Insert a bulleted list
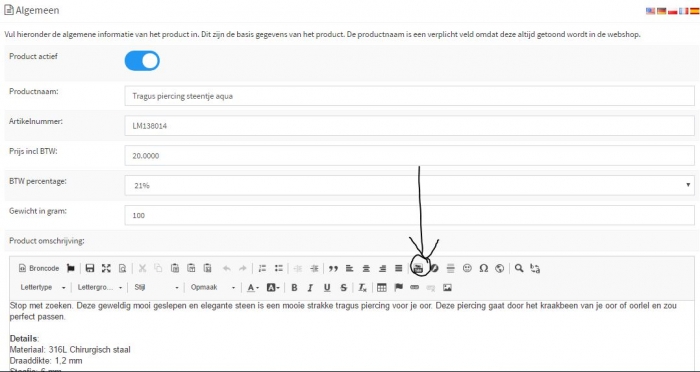This screenshot has width=700, height=372. [279, 268]
